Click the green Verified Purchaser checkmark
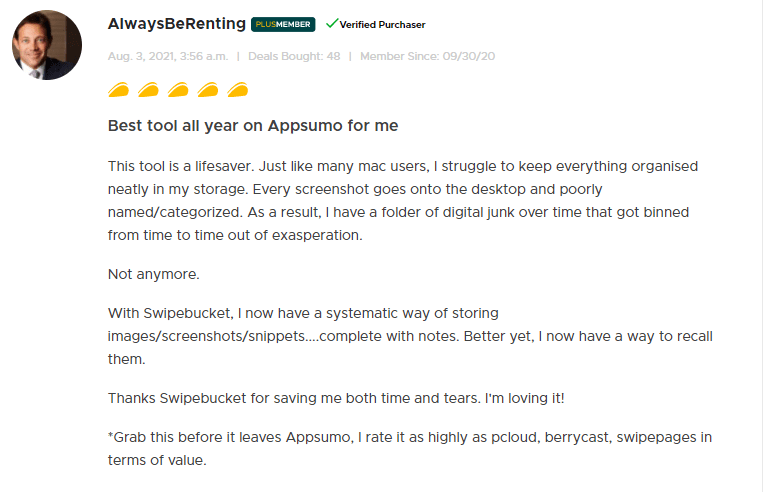The width and height of the screenshot is (763, 492). pos(331,24)
